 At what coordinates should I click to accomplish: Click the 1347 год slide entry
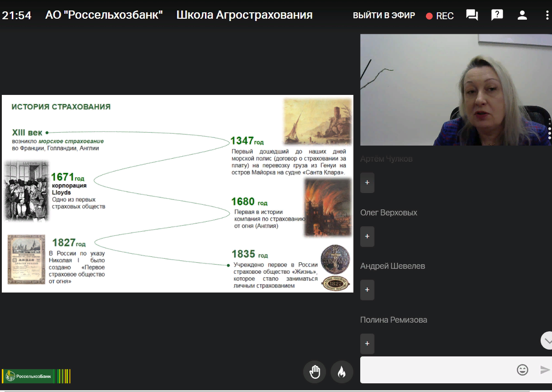(247, 141)
